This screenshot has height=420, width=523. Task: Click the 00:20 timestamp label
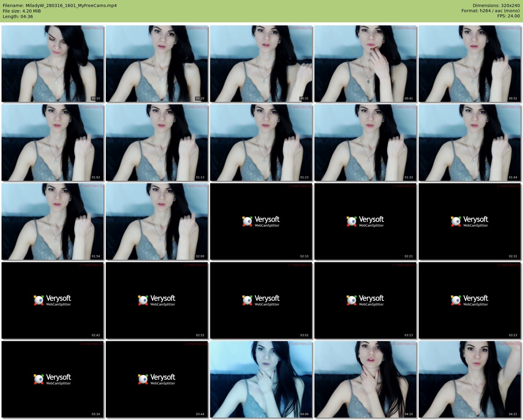tap(200, 98)
